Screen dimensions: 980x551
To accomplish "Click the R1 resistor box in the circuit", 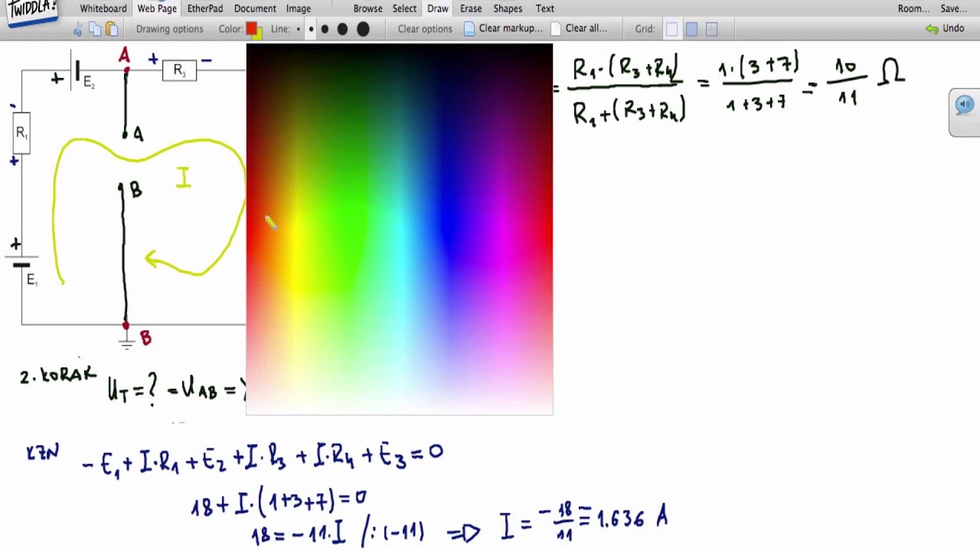I will [21, 133].
